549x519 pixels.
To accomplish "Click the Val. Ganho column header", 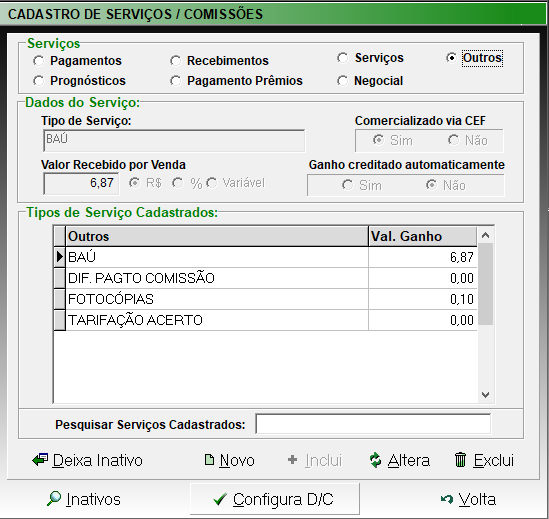I will [x=423, y=236].
